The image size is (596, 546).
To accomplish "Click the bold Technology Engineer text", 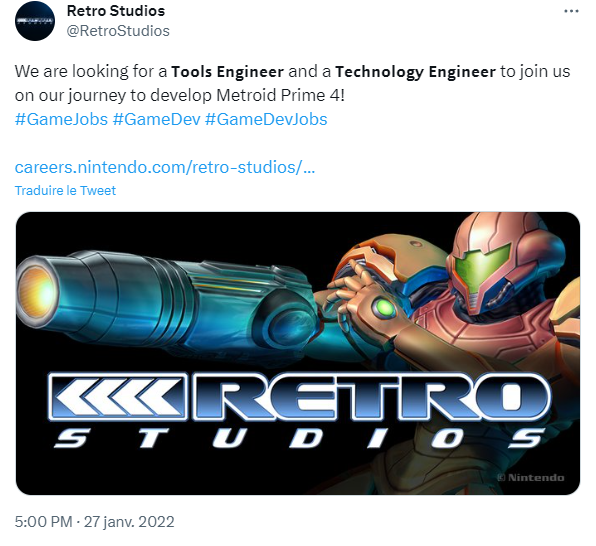I will [x=415, y=71].
